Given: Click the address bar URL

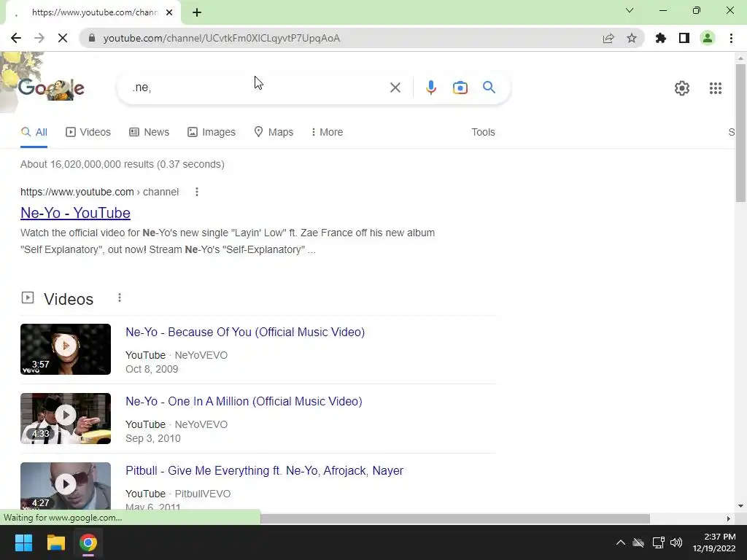Looking at the screenshot, I should (222, 38).
